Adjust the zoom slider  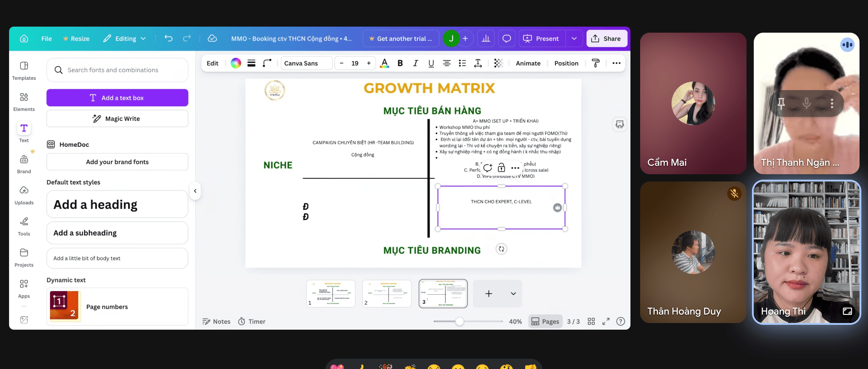point(459,322)
